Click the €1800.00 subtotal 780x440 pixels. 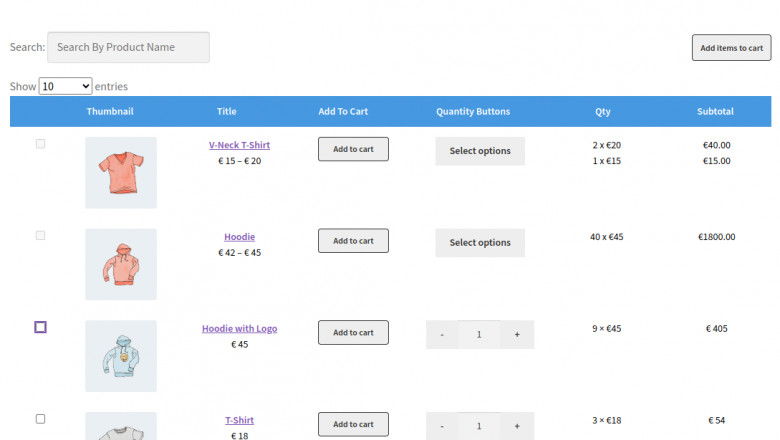coord(716,237)
